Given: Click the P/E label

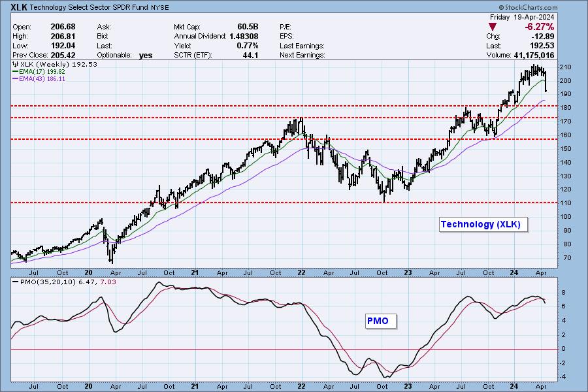Looking at the screenshot, I should pyautogui.click(x=286, y=27).
